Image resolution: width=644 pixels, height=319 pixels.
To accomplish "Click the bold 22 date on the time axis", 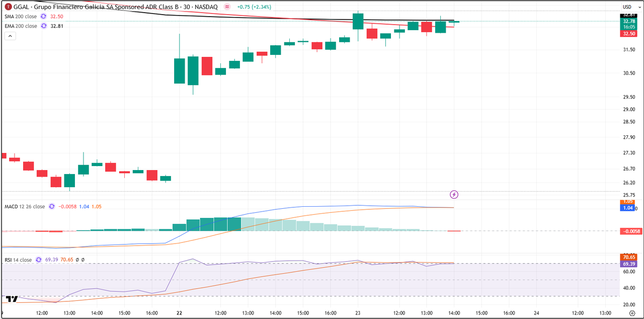I will click(179, 312).
